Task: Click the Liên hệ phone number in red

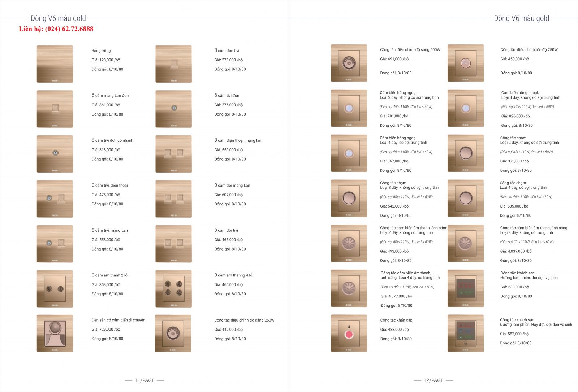Action: 56,29
